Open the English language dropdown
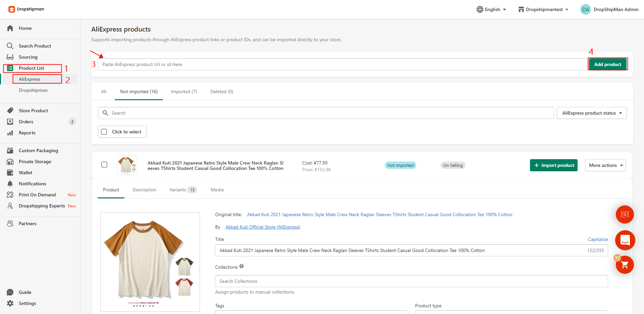The width and height of the screenshot is (644, 314). (491, 9)
